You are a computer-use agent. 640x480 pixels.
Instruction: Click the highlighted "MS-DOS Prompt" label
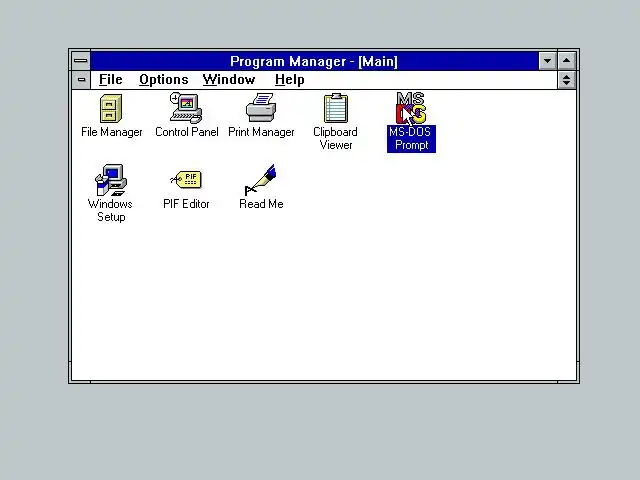pos(411,139)
